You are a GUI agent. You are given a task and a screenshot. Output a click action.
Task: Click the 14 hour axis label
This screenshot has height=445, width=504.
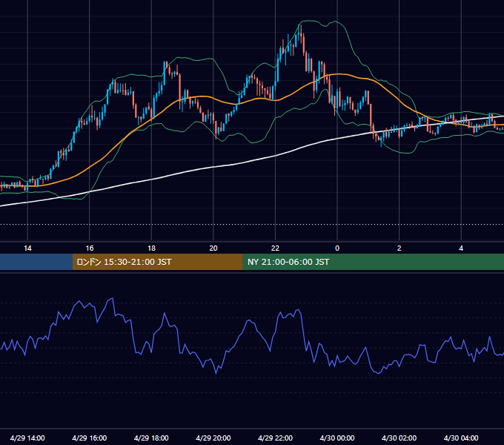coord(27,248)
